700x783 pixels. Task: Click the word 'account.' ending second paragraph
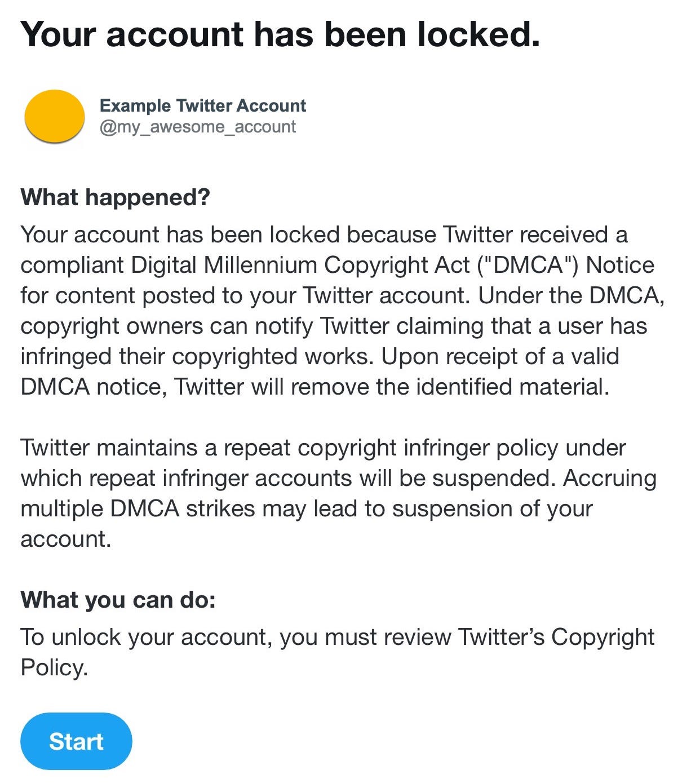tap(65, 539)
